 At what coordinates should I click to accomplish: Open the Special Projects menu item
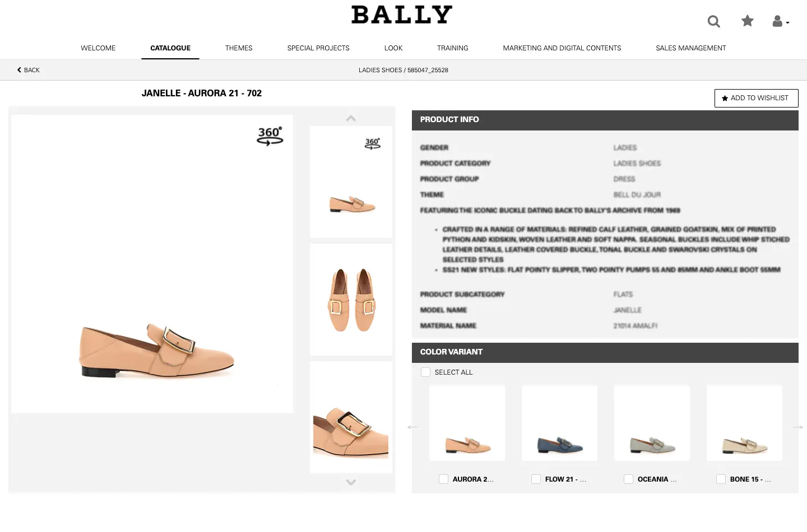[318, 48]
